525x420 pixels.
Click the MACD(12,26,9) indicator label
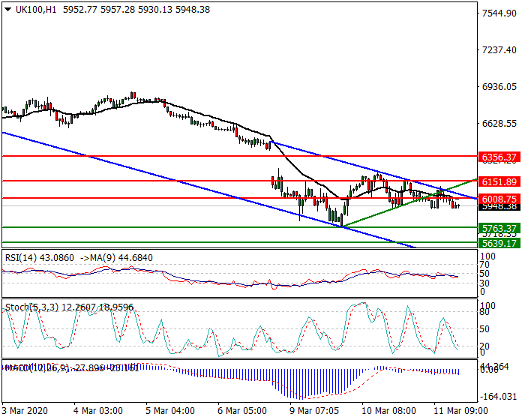72,368
